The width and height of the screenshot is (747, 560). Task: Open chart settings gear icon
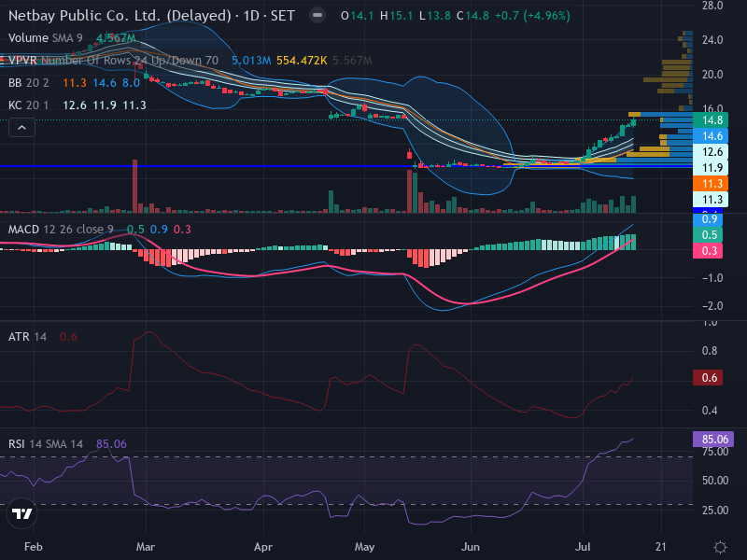(720, 547)
